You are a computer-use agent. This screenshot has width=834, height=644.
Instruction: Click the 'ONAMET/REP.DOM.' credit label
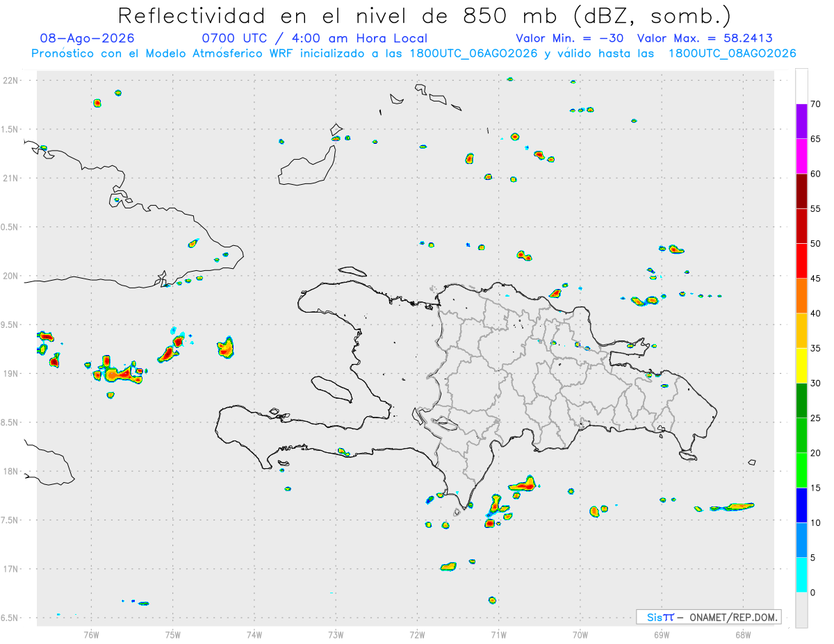tap(733, 617)
